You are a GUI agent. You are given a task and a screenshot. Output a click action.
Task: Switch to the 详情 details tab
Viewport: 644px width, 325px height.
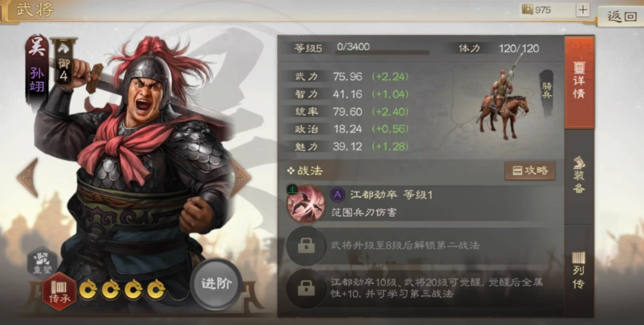(579, 82)
